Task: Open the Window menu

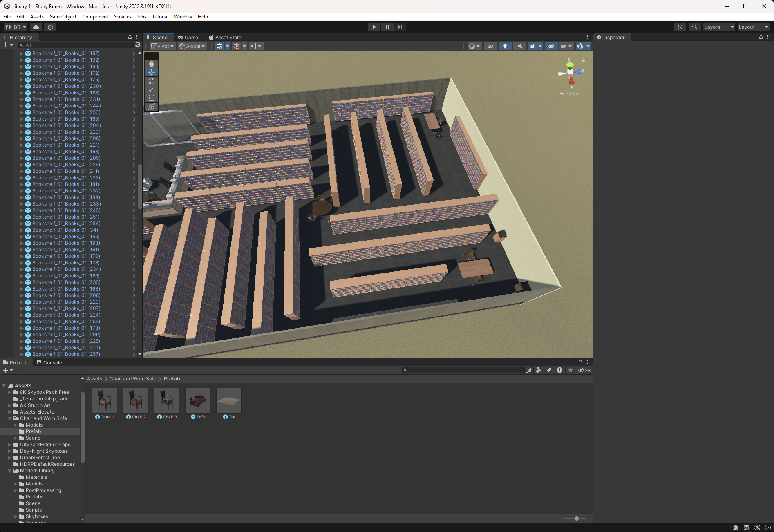Action: click(x=183, y=17)
